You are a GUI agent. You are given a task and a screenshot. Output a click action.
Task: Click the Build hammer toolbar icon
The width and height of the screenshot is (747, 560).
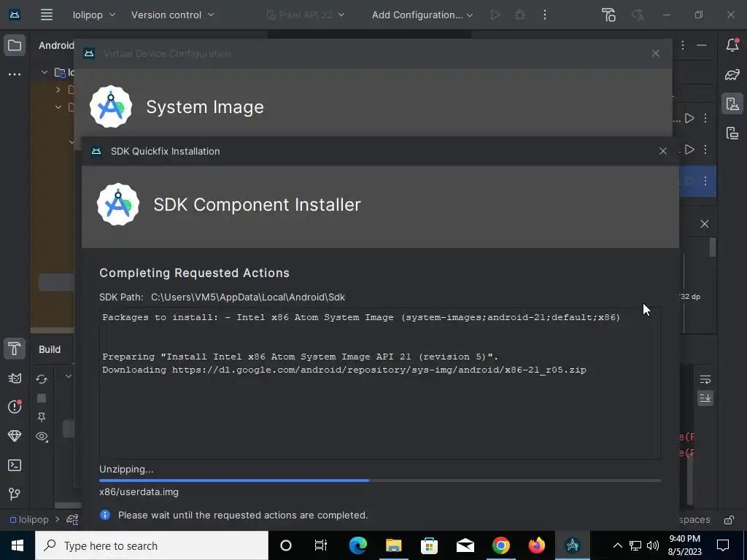608,15
